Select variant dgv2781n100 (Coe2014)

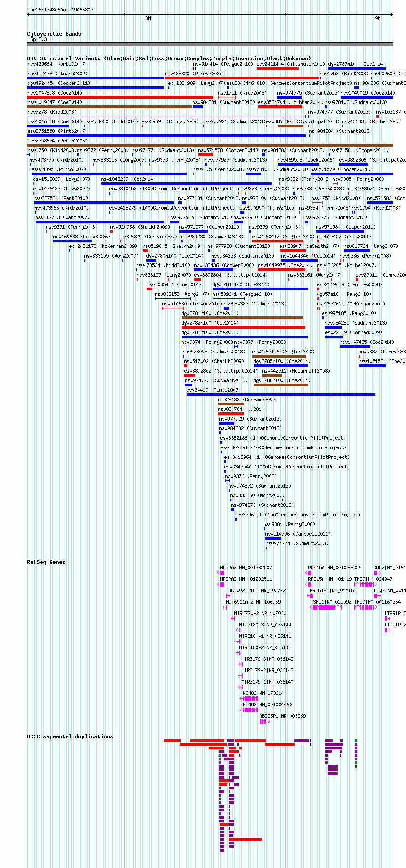[242, 318]
